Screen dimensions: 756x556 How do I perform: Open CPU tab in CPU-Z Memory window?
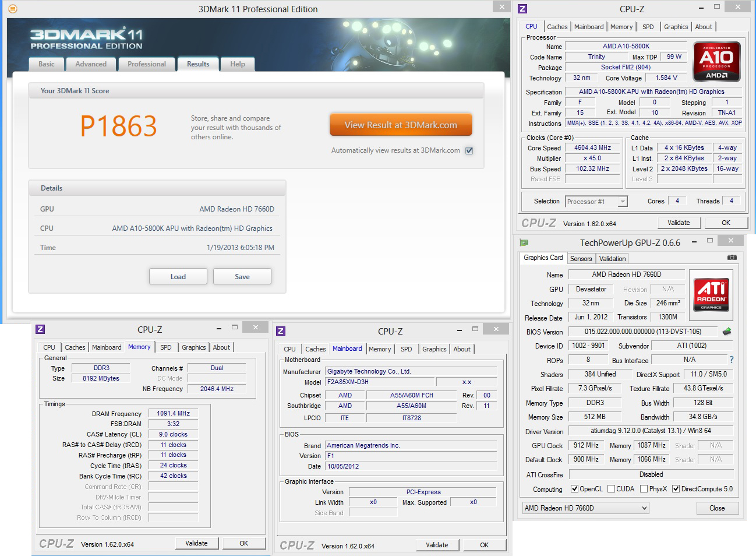50,347
